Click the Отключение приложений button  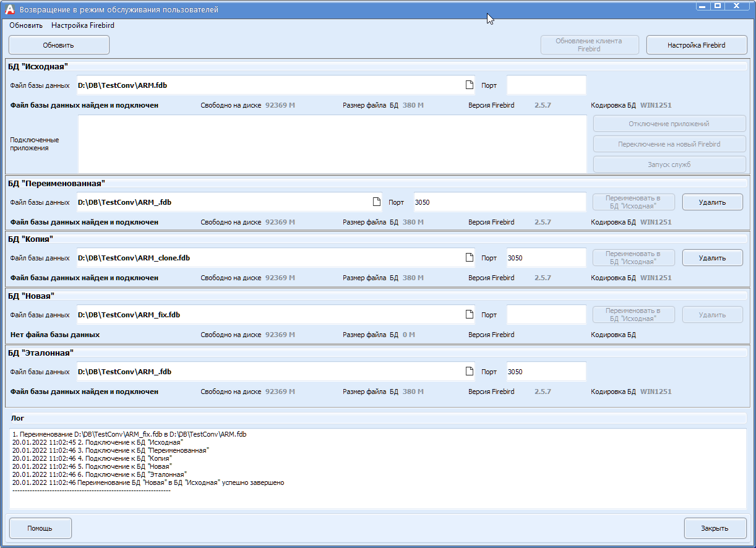pyautogui.click(x=669, y=124)
